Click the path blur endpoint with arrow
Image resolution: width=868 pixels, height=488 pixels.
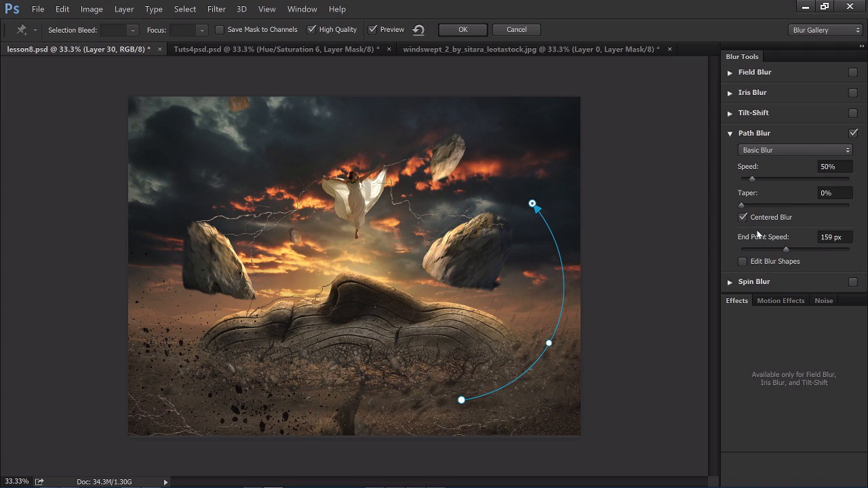click(x=532, y=203)
